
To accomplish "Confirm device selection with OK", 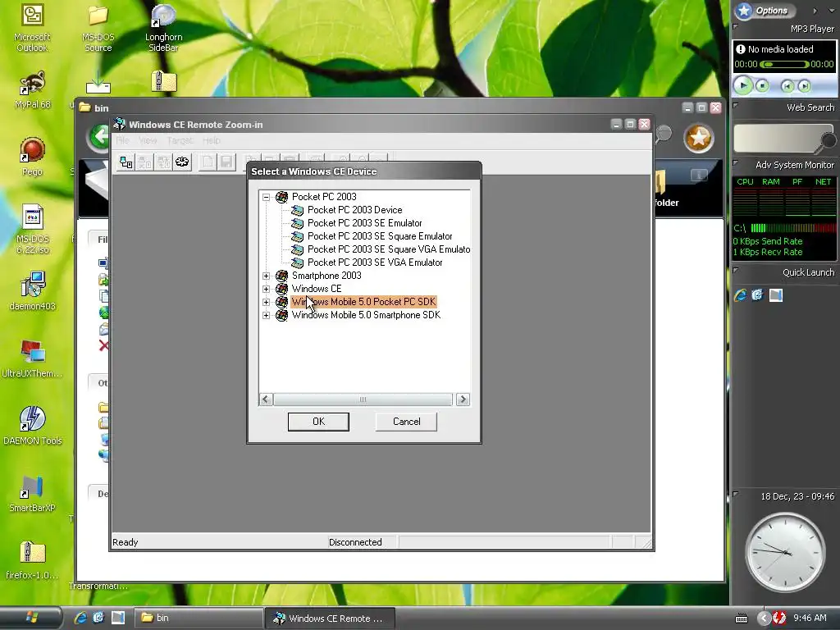I will pos(318,422).
